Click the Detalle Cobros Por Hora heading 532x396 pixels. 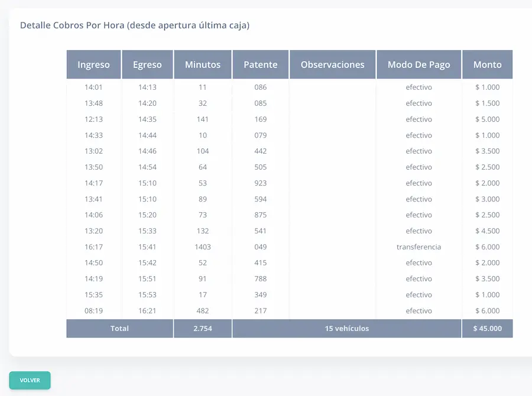coord(135,25)
